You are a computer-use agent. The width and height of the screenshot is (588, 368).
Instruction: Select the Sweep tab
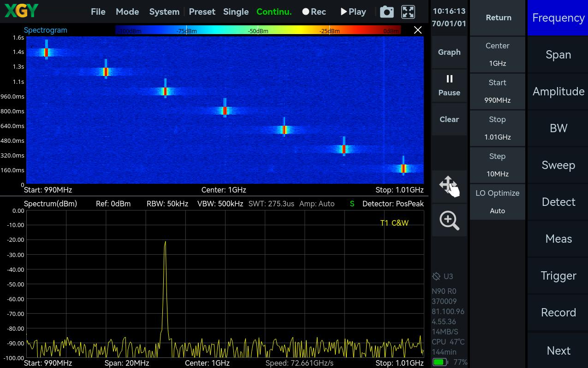click(x=558, y=165)
